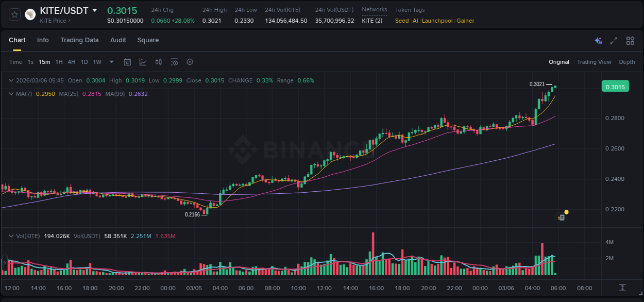Open the widgets grid icon

(630, 40)
